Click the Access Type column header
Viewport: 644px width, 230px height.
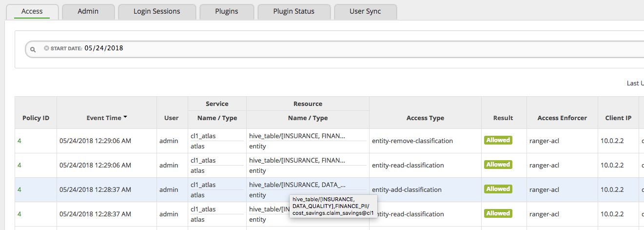click(425, 118)
